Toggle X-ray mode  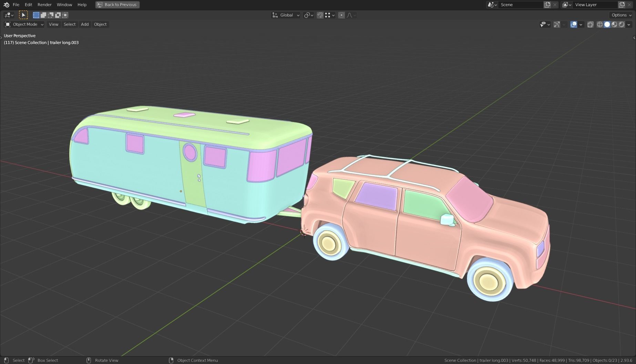click(x=590, y=24)
